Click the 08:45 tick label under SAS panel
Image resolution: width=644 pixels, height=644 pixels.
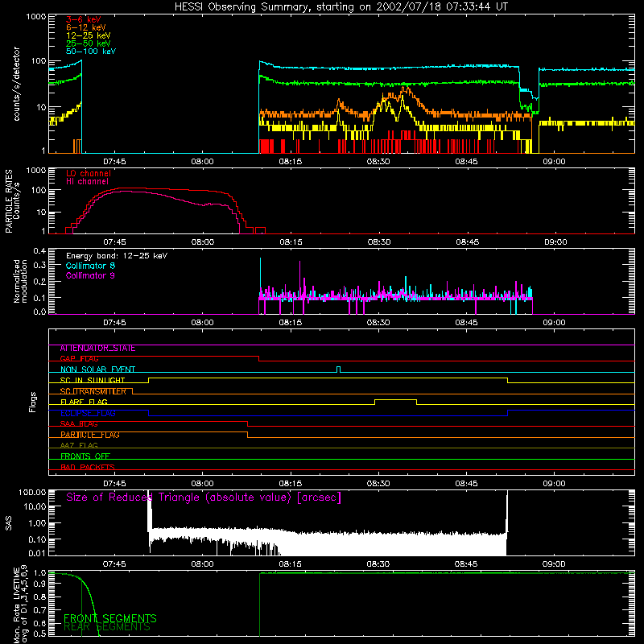[x=466, y=564]
